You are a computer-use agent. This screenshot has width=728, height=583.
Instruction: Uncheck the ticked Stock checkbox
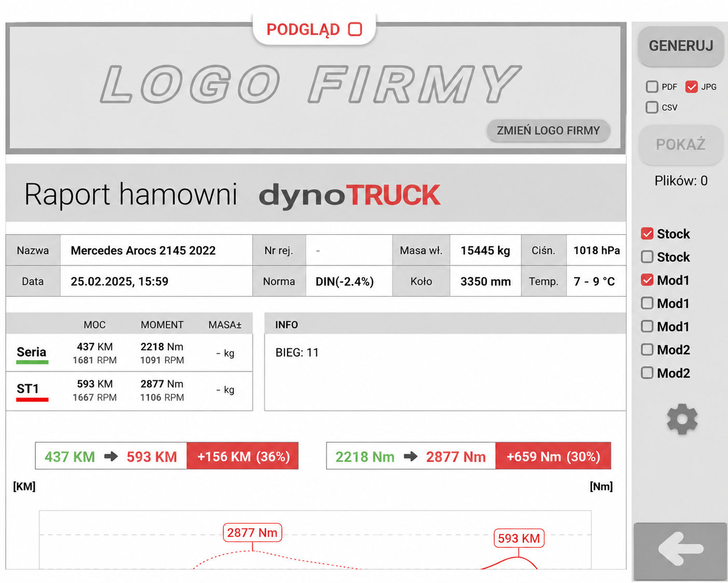[647, 234]
